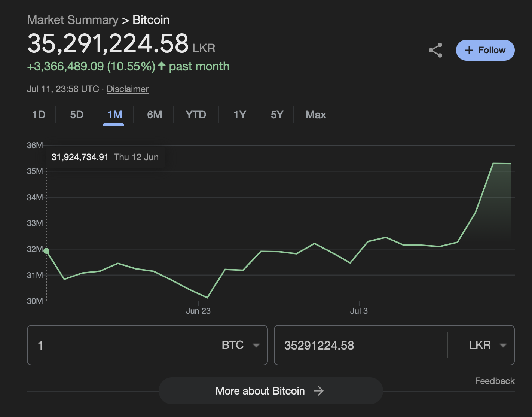Switch to the 1Y chart range

tap(239, 115)
